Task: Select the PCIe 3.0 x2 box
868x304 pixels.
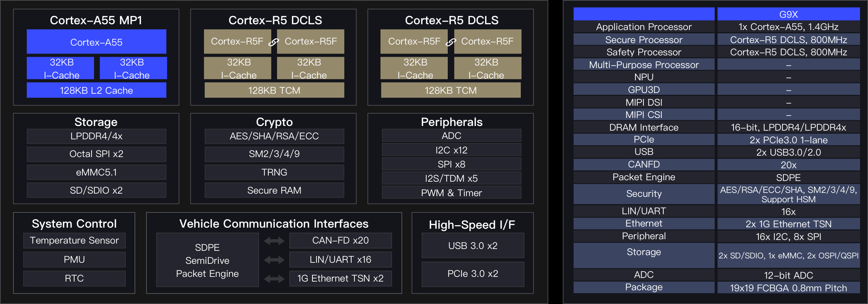Action: (473, 274)
